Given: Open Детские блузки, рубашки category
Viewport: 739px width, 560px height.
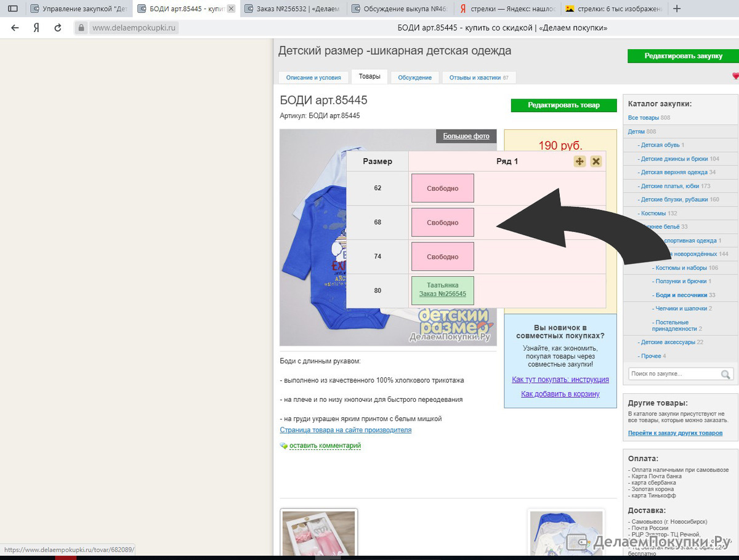Looking at the screenshot, I should coord(674,199).
